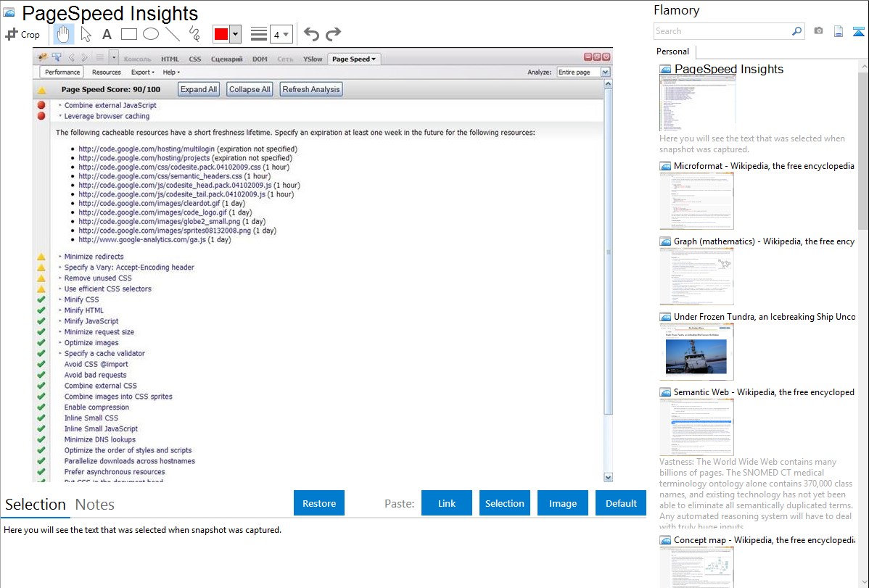Open the Export dropdown menu
869x588 pixels.
[x=142, y=72]
